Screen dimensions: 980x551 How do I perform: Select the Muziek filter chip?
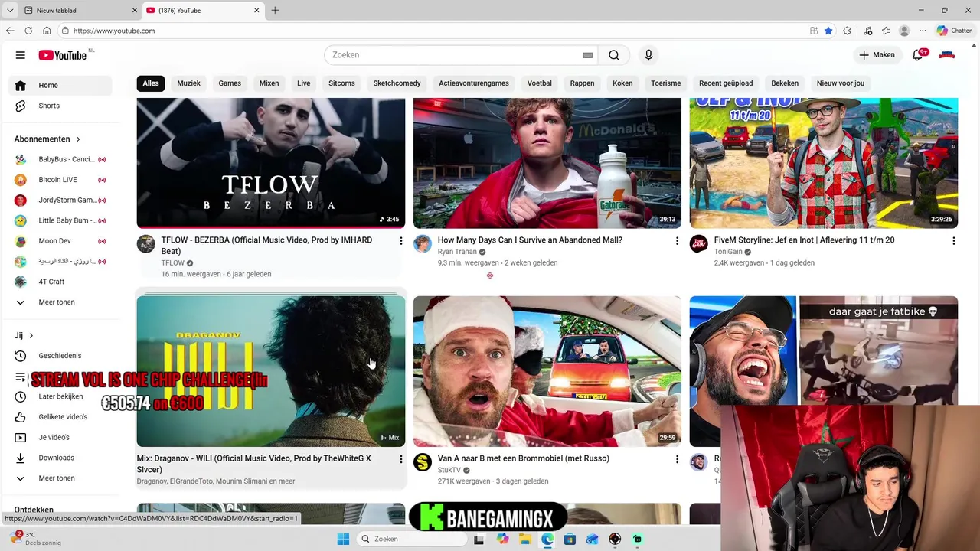point(189,83)
